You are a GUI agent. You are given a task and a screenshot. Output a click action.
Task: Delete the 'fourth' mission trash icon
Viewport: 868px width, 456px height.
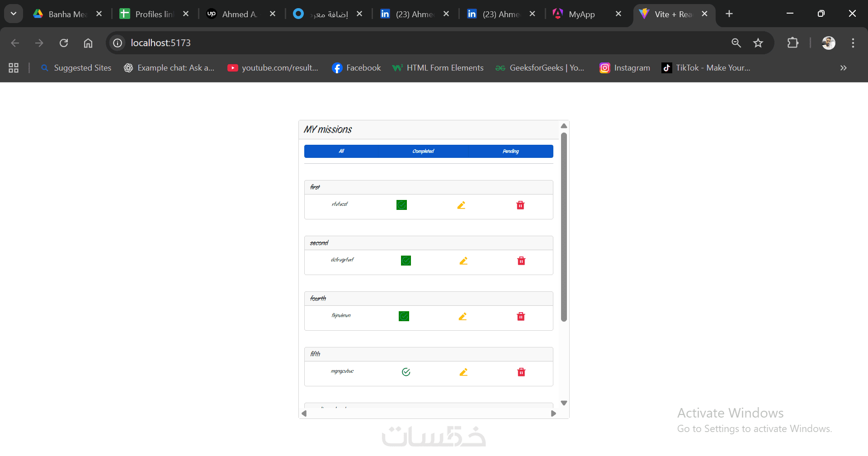521,317
